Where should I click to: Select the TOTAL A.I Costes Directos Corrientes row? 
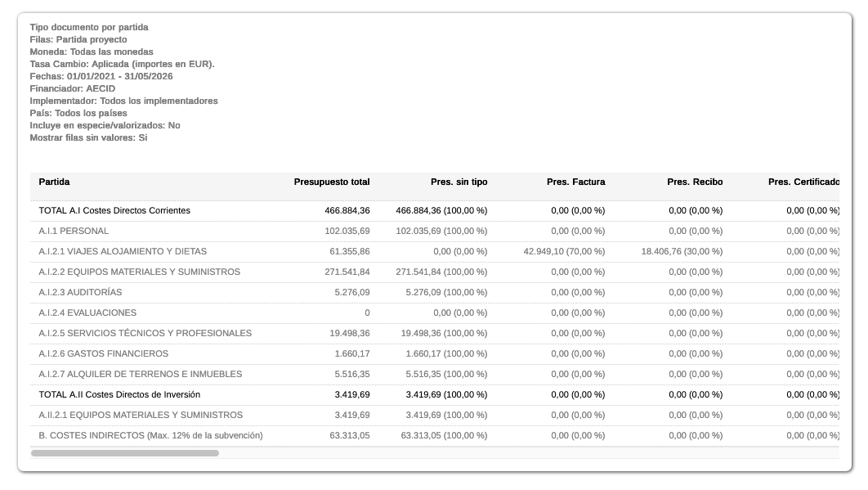click(114, 210)
